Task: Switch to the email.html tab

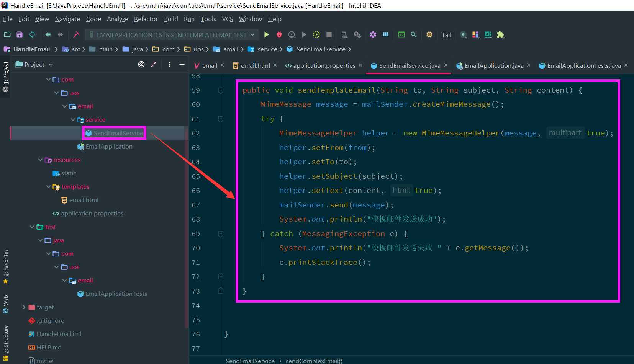Action: tap(255, 65)
